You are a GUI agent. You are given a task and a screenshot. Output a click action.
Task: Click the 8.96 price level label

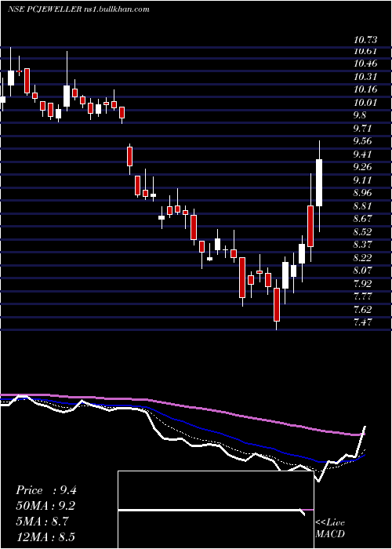coord(363,193)
